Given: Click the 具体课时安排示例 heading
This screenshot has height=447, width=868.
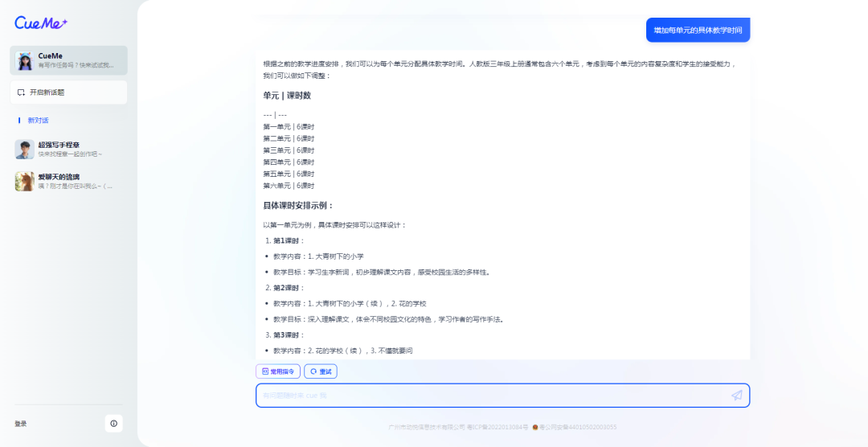Looking at the screenshot, I should click(299, 206).
